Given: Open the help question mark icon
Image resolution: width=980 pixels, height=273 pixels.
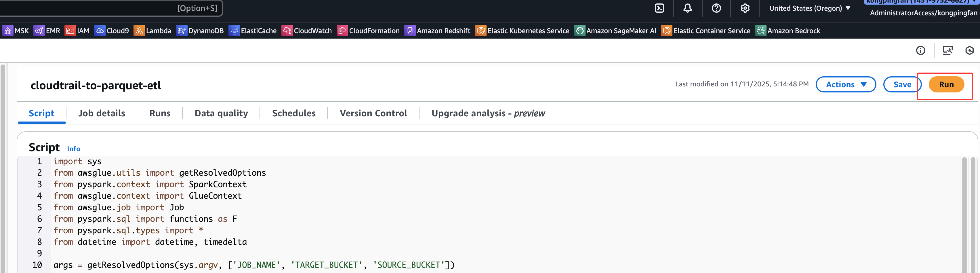Looking at the screenshot, I should pyautogui.click(x=716, y=8).
